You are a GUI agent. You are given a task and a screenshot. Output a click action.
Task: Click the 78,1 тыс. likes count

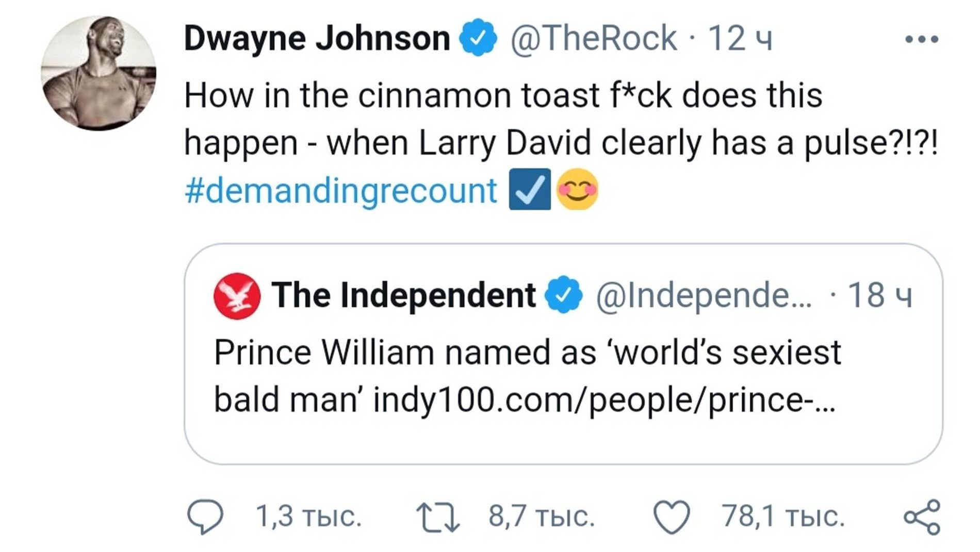783,516
